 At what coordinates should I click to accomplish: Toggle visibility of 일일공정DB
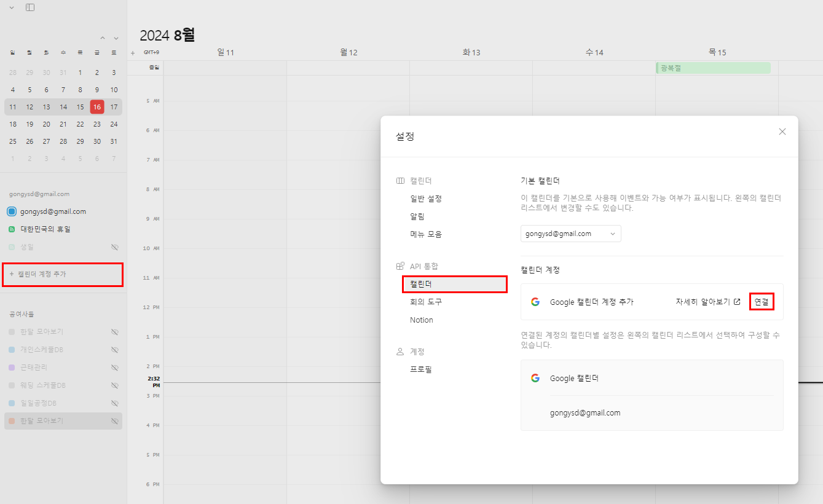click(x=114, y=403)
